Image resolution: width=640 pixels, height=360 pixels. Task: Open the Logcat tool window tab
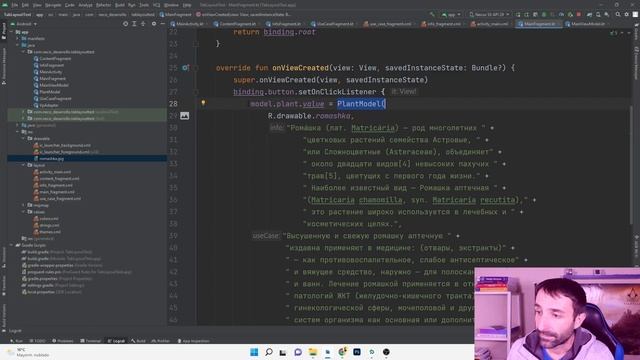(x=116, y=341)
